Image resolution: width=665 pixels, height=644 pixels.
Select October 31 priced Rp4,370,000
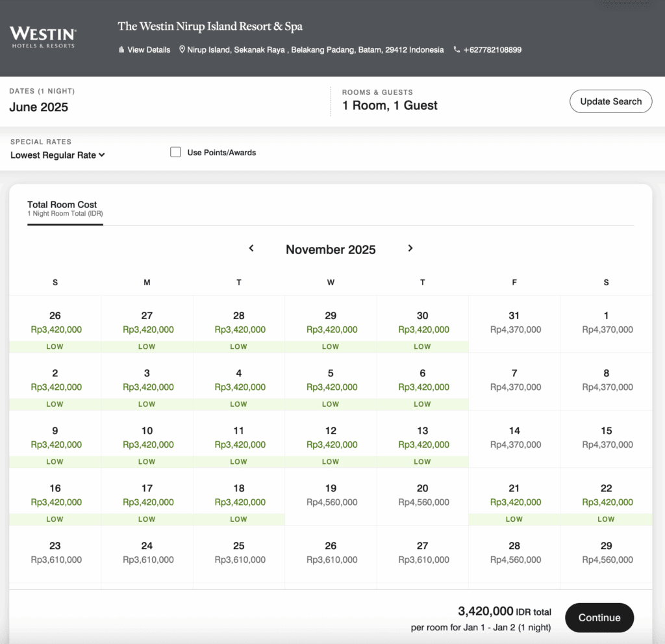point(514,323)
